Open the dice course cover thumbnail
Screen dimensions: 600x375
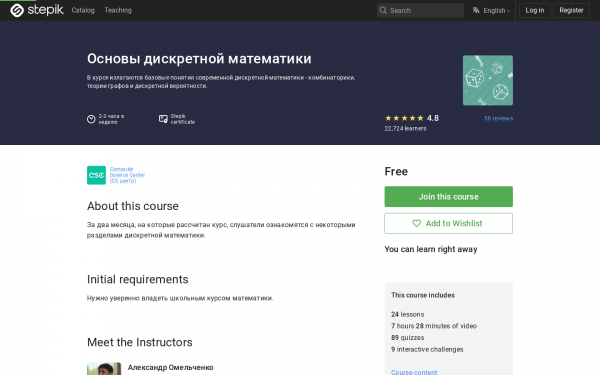488,80
